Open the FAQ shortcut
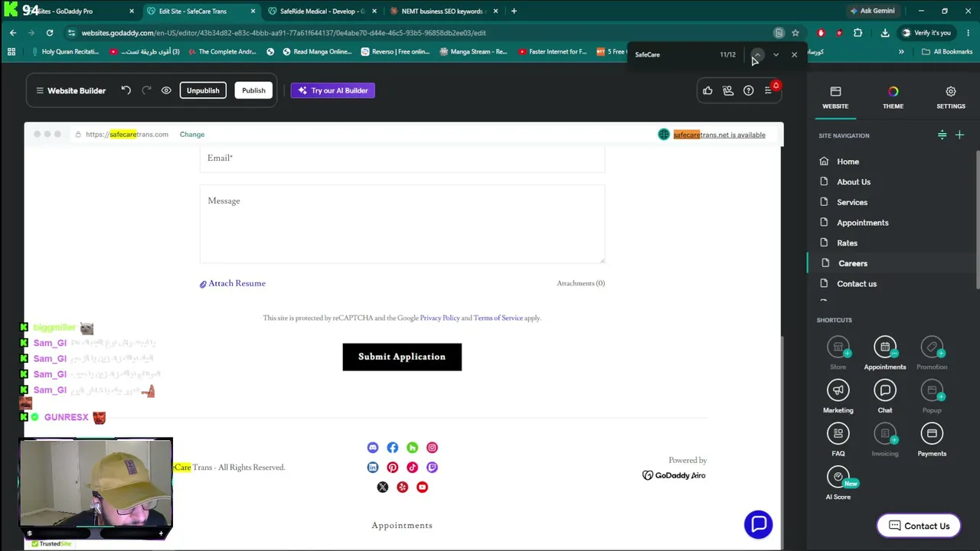The height and width of the screenshot is (551, 980). [838, 441]
